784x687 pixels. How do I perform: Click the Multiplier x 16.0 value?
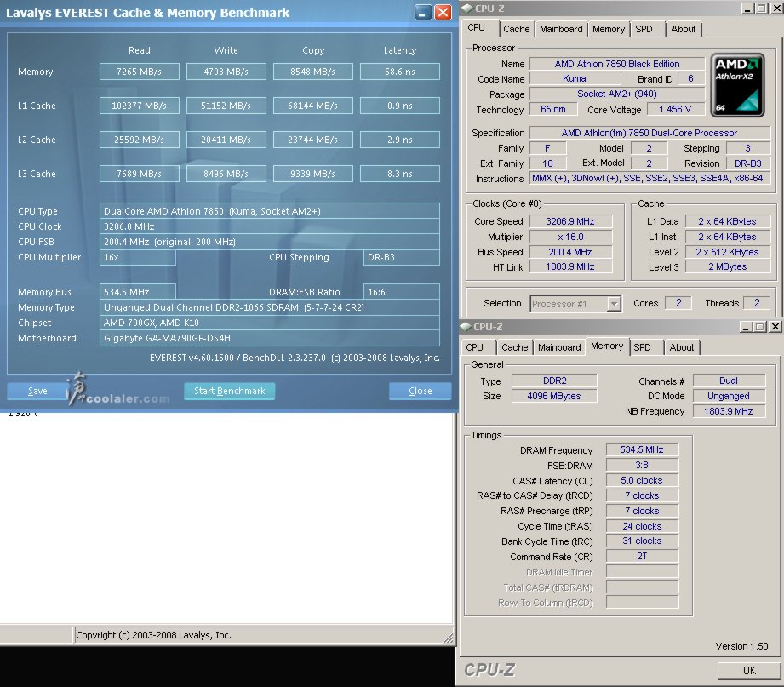(570, 237)
